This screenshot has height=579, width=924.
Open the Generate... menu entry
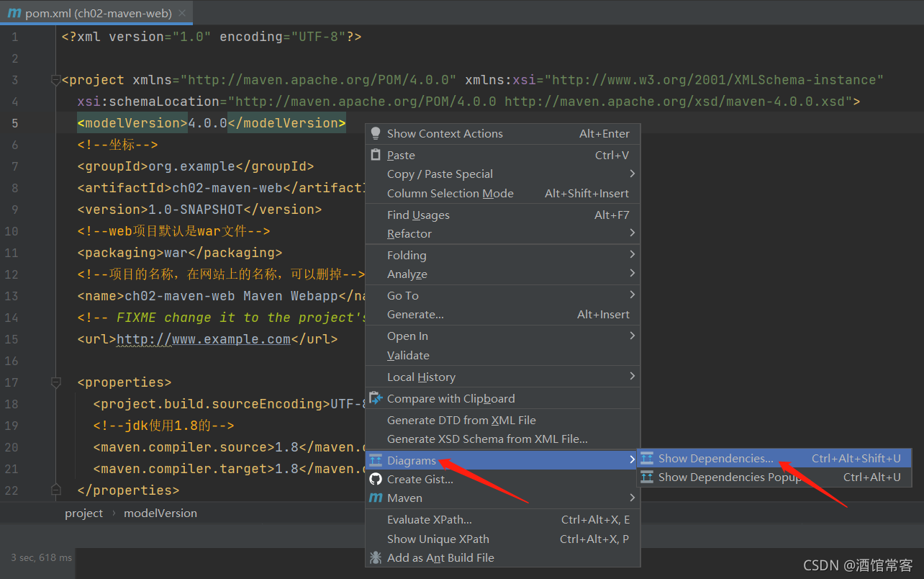[503, 314]
